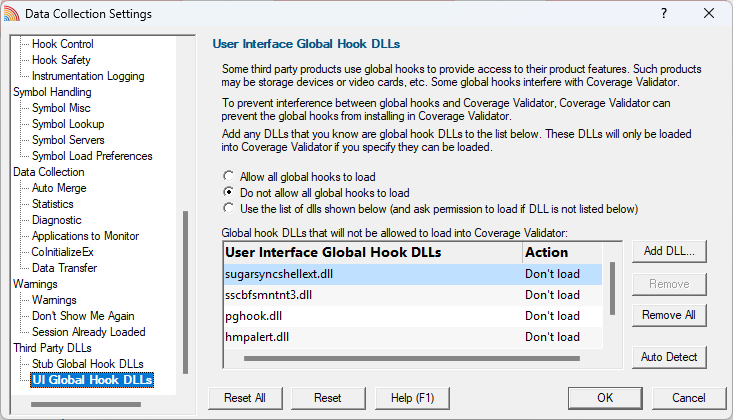This screenshot has width=733, height=420.
Task: Select the Warnings category heading
Action: tap(35, 284)
